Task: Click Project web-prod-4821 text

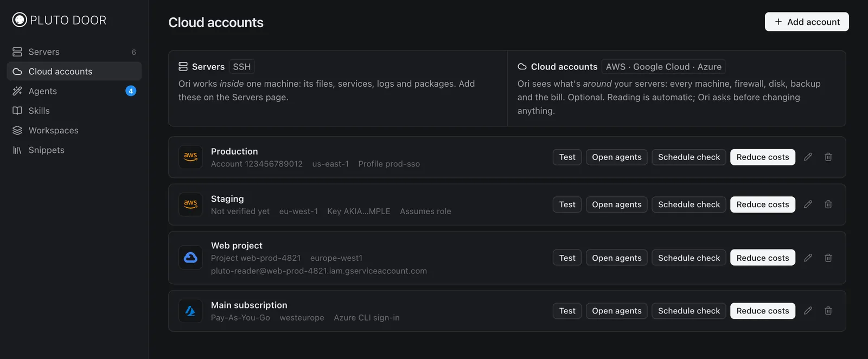Action: (x=256, y=258)
